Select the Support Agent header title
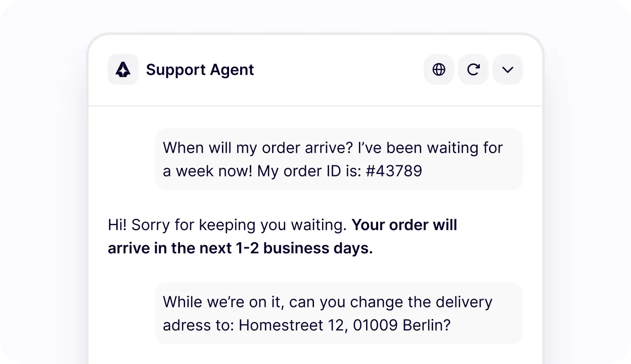This screenshot has width=631, height=364. (x=200, y=69)
